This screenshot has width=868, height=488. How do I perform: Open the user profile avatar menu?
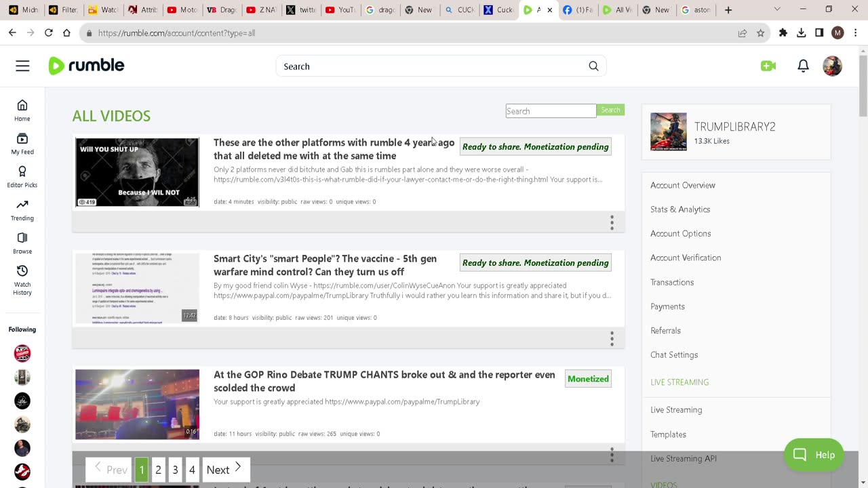tap(832, 66)
